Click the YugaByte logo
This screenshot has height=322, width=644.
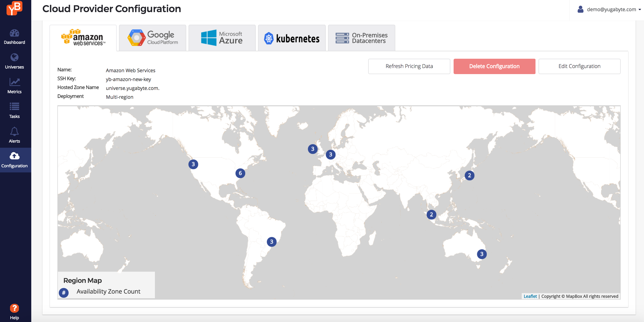[14, 9]
